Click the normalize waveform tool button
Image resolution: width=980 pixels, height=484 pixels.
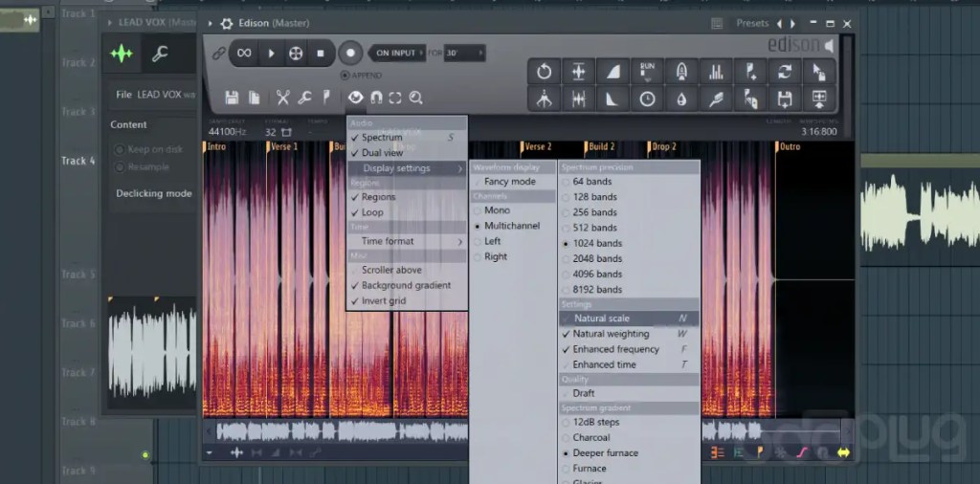[579, 71]
